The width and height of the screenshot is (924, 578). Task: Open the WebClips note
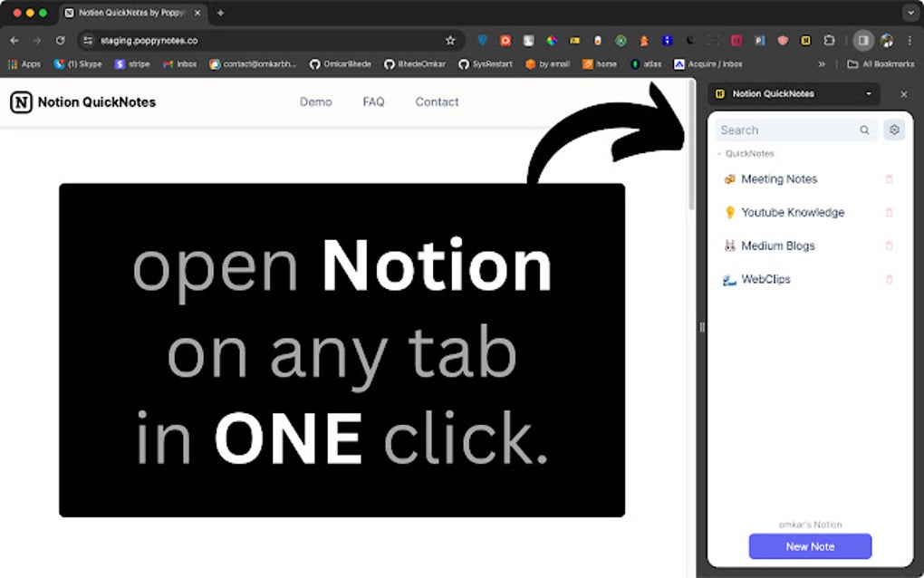[765, 279]
